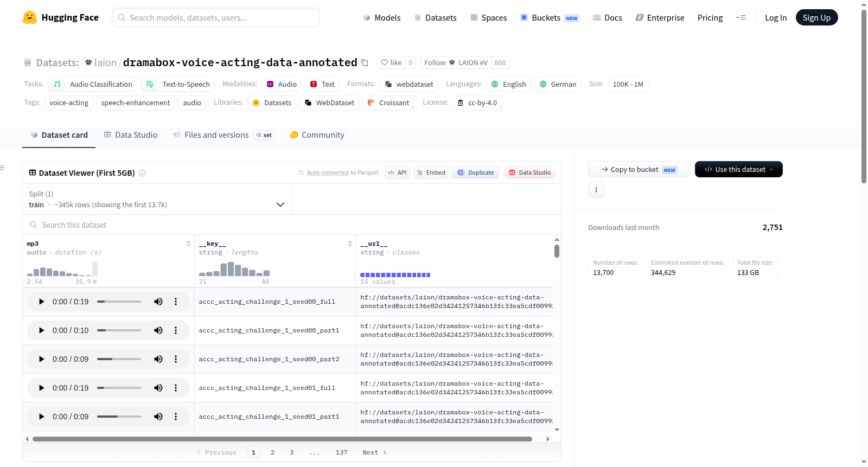868x467 pixels.
Task: Play the seed01_full audio clip
Action: (x=41, y=388)
